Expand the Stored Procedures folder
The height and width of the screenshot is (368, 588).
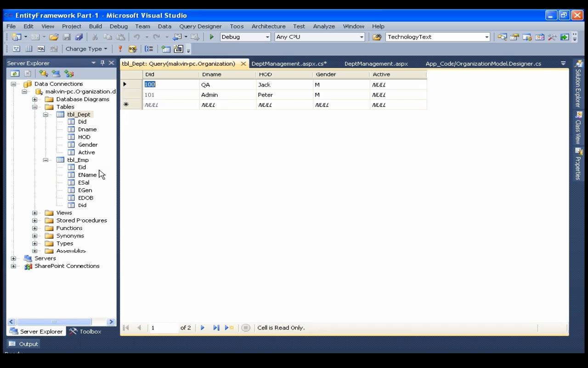coord(35,220)
